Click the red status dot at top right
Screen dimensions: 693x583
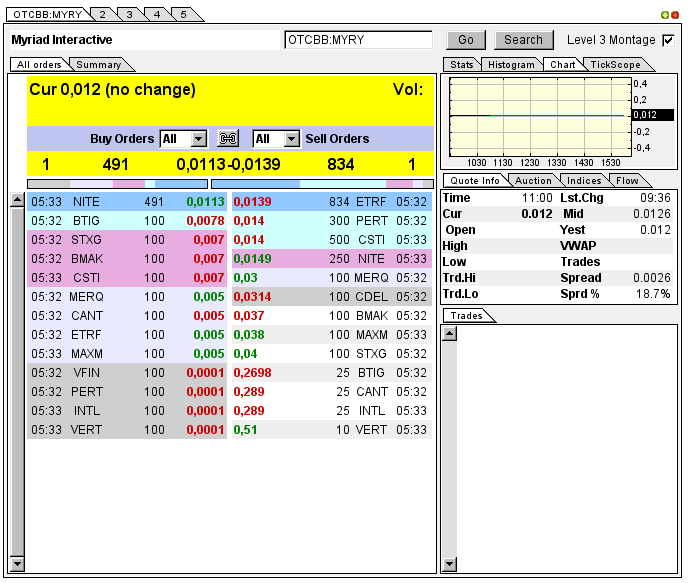point(675,15)
